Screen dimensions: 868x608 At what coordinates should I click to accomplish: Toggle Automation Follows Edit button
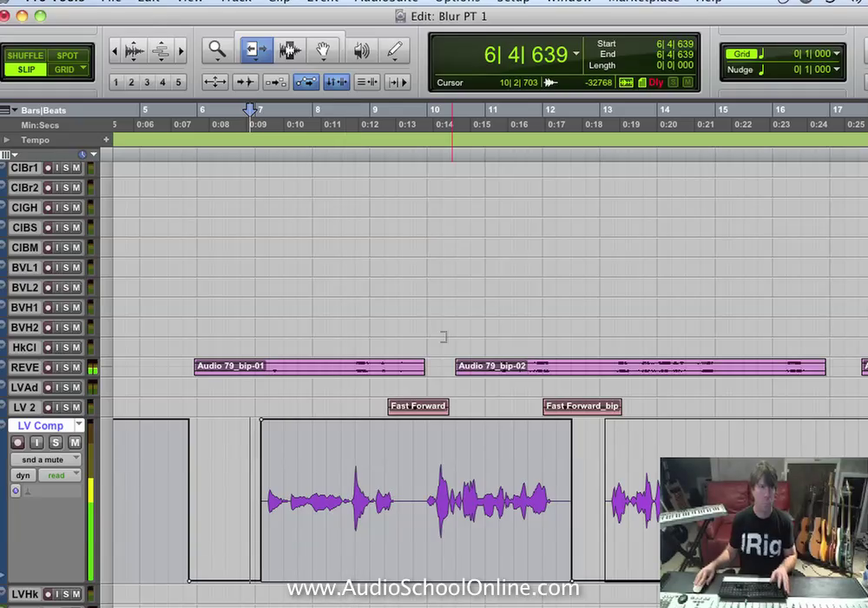click(x=306, y=82)
